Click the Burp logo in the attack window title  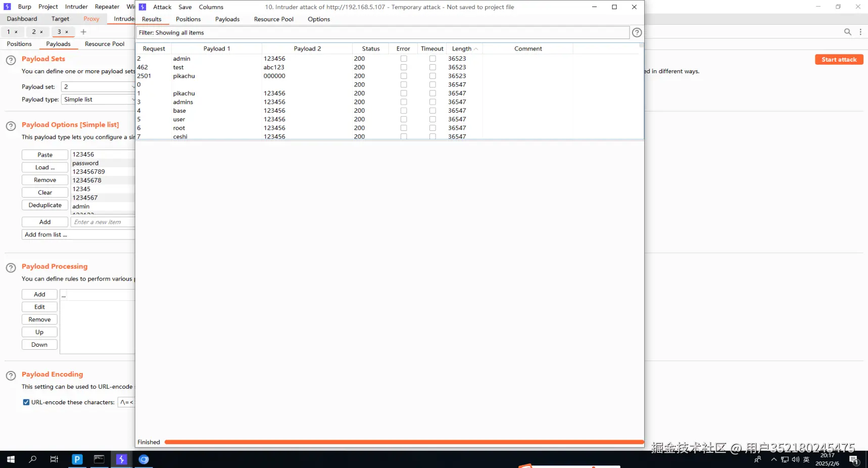(142, 7)
